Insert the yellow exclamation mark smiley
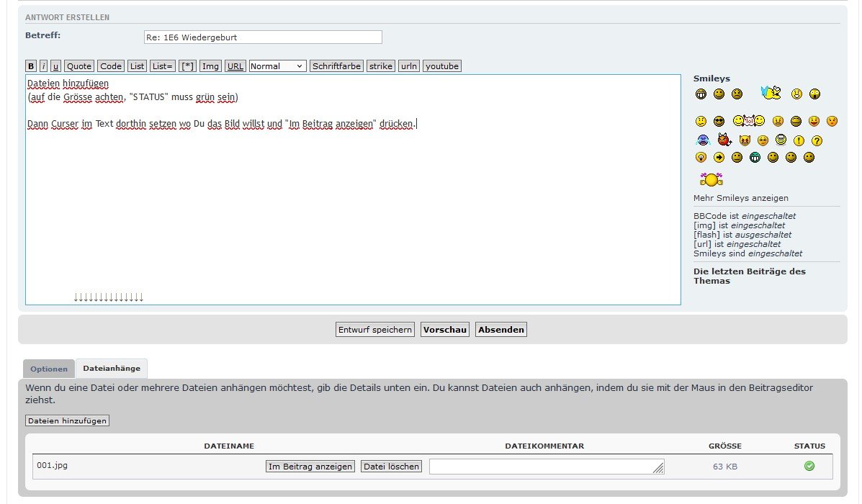The width and height of the screenshot is (862, 504). coord(799,141)
